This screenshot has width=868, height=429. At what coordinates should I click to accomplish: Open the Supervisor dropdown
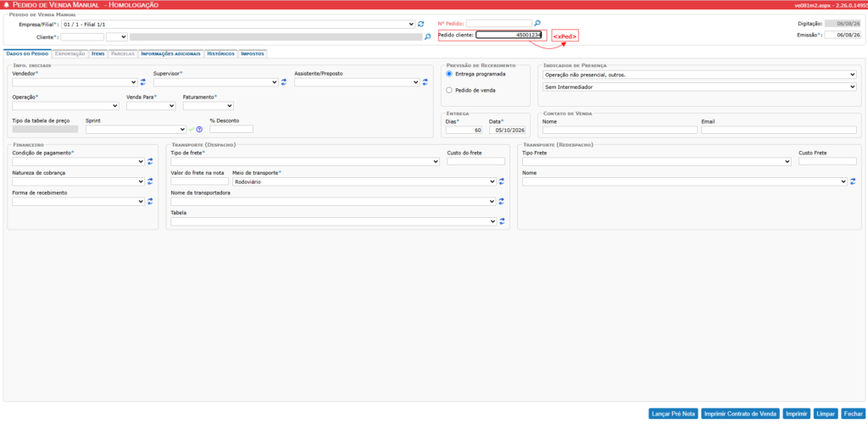click(x=216, y=82)
